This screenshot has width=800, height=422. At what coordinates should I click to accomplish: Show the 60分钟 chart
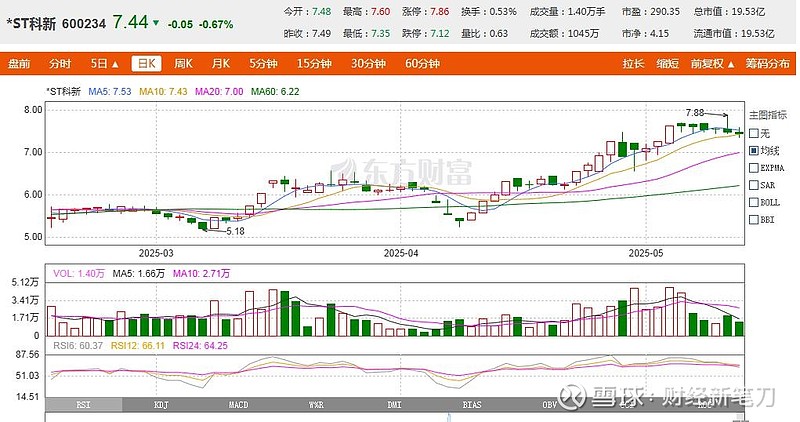(x=422, y=64)
